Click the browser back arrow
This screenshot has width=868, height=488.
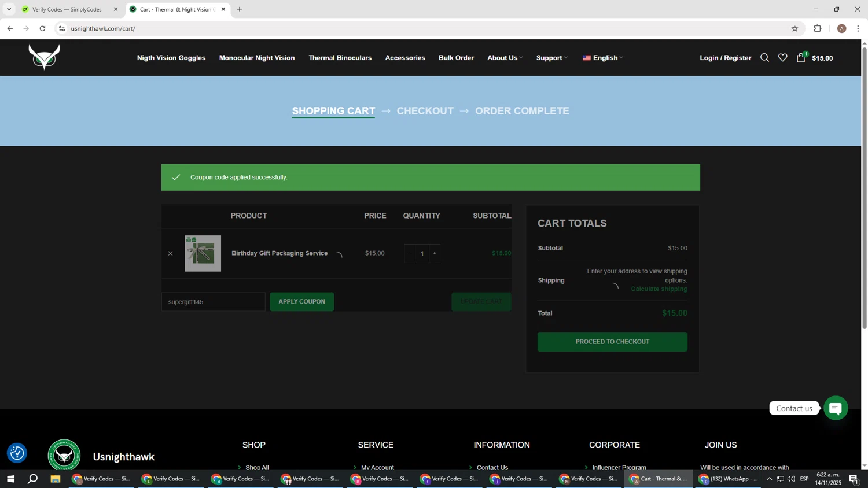(10, 28)
